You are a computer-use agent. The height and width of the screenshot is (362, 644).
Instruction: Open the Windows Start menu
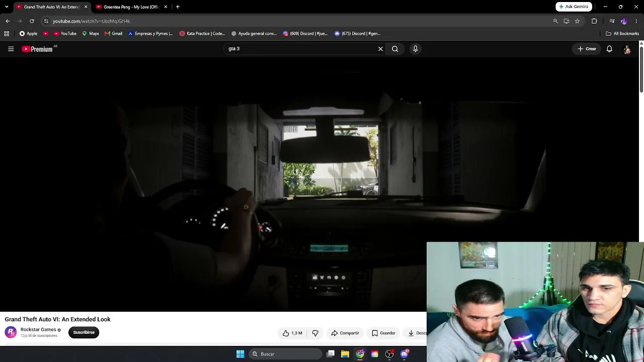pos(240,354)
